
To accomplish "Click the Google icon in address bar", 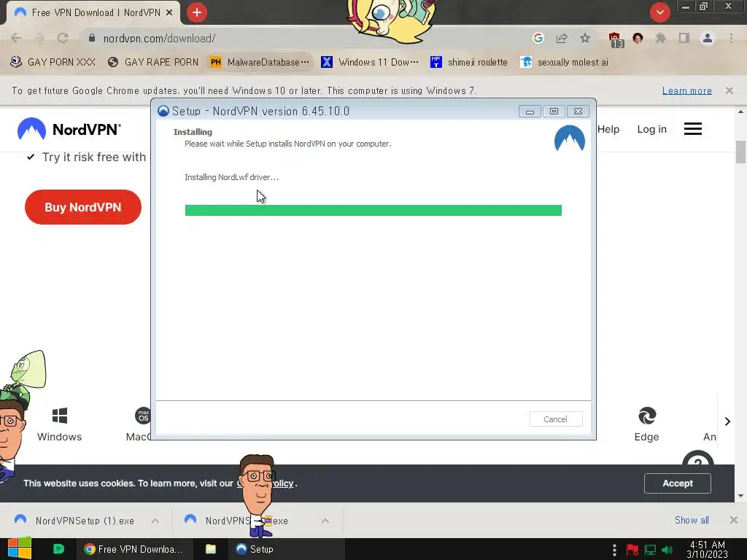I will coord(538,38).
